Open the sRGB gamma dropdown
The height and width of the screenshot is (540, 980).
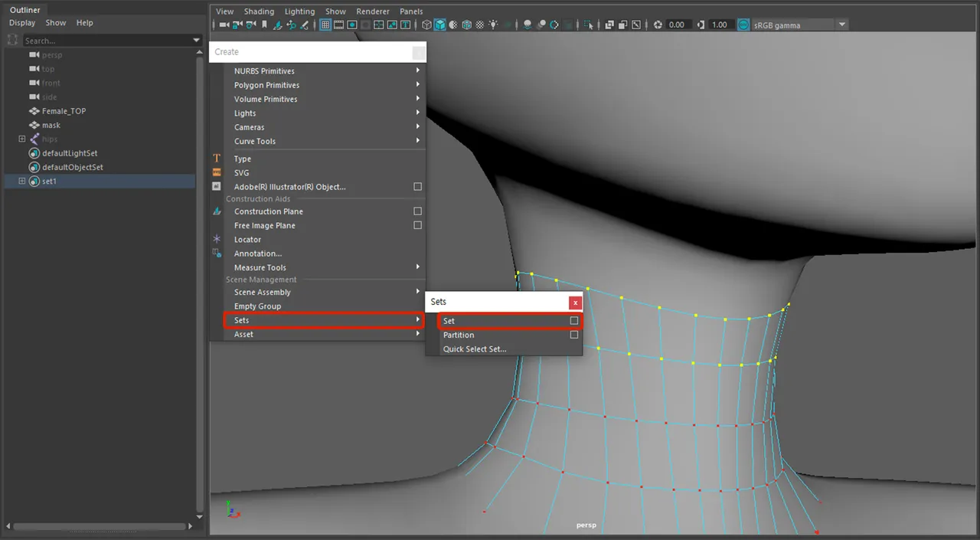841,25
